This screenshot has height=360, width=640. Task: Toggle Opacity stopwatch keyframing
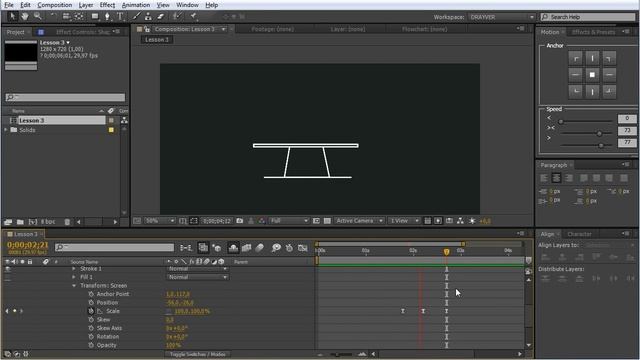pyautogui.click(x=91, y=345)
